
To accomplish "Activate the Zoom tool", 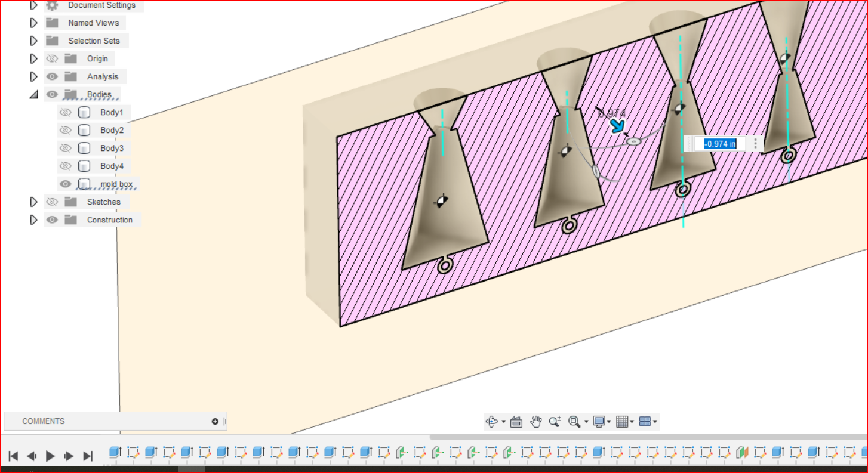I will [555, 421].
